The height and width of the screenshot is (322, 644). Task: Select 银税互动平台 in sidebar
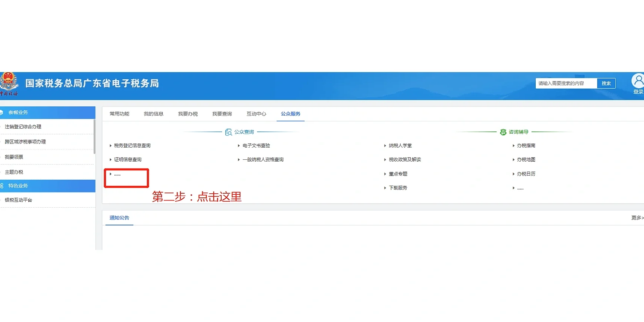pos(18,200)
